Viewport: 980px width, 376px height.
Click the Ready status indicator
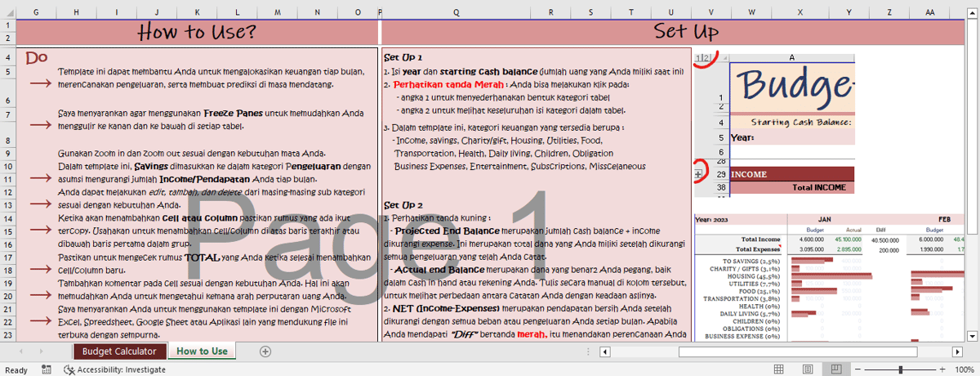coord(16,369)
